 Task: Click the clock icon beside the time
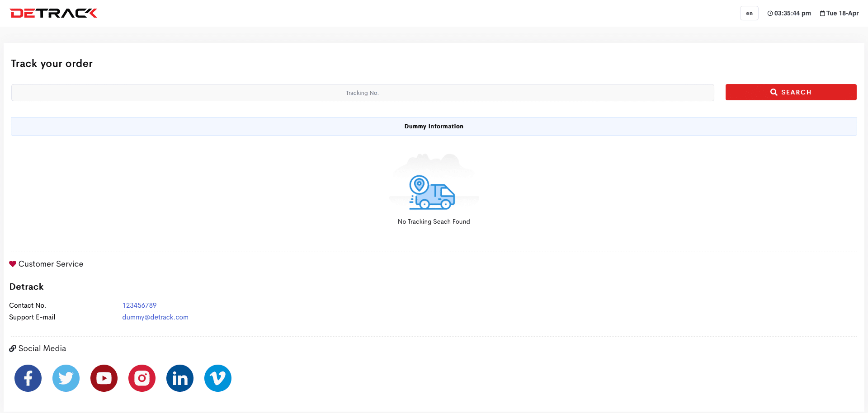[770, 14]
